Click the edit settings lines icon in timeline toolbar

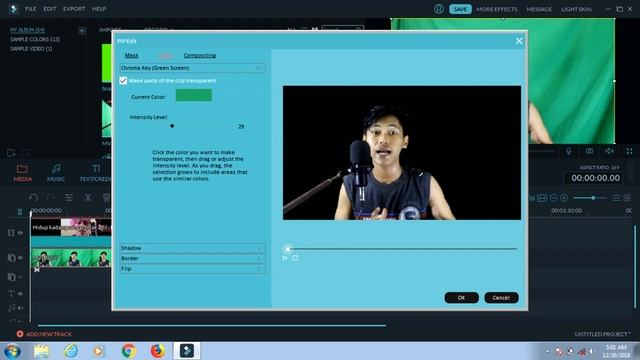point(69,198)
